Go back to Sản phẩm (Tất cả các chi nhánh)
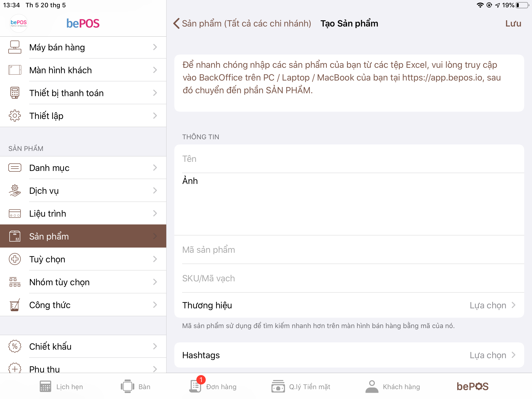 242,23
